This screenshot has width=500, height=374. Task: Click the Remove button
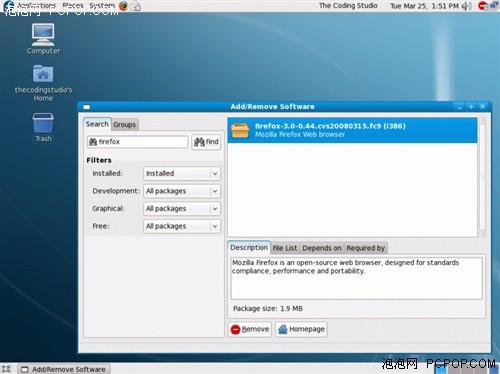[250, 329]
